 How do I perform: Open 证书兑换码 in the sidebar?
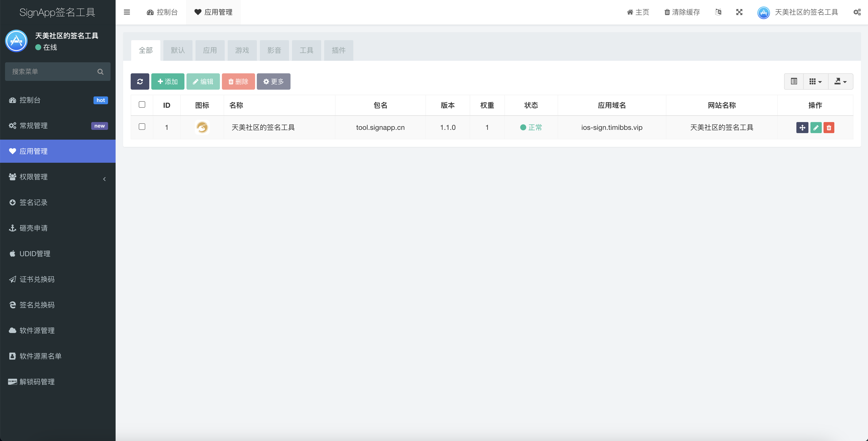[37, 279]
